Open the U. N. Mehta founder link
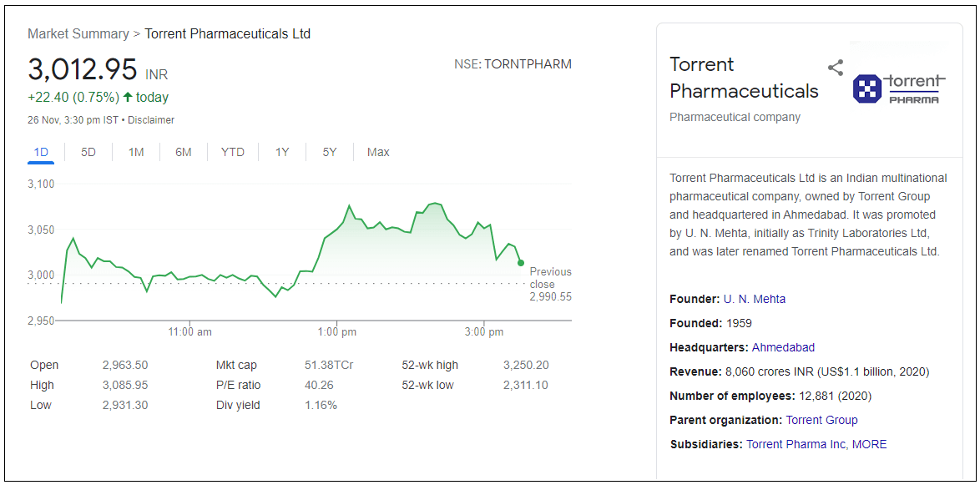The width and height of the screenshot is (980, 485). [x=755, y=299]
